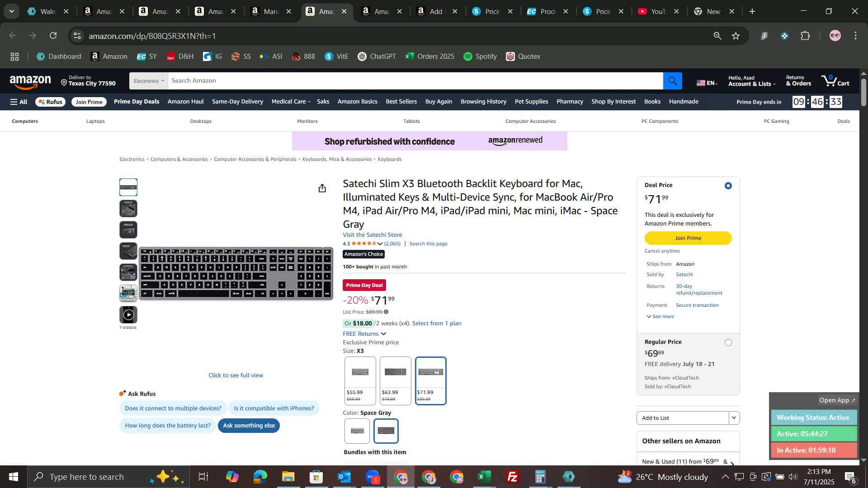Reload the page with the refresh icon
Viewport: 868px width, 488px height.
click(53, 36)
